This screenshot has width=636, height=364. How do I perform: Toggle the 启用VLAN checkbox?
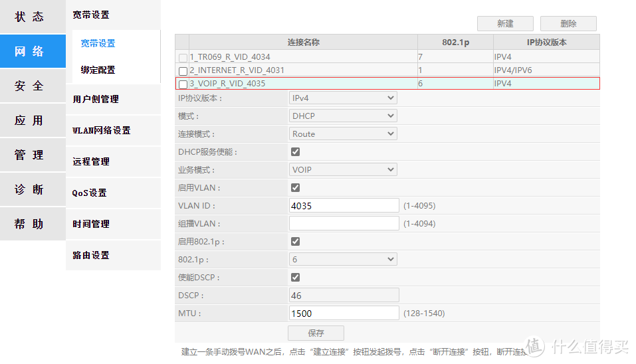295,188
